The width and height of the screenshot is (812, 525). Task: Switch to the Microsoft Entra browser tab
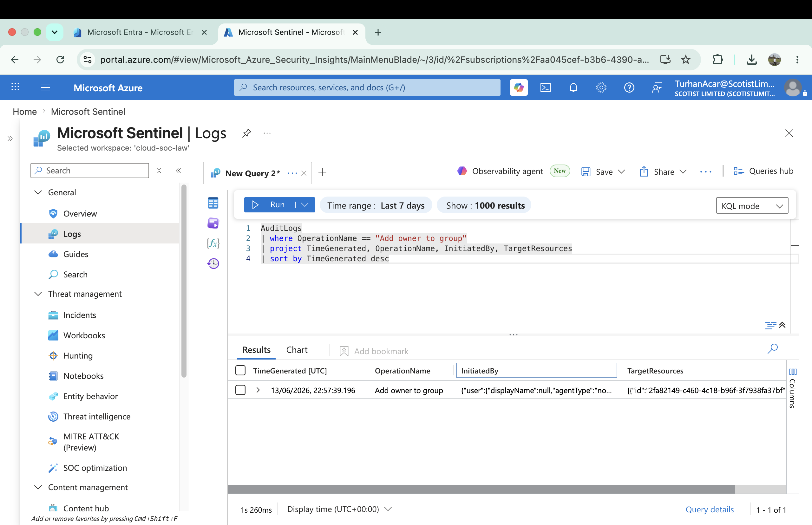(140, 32)
